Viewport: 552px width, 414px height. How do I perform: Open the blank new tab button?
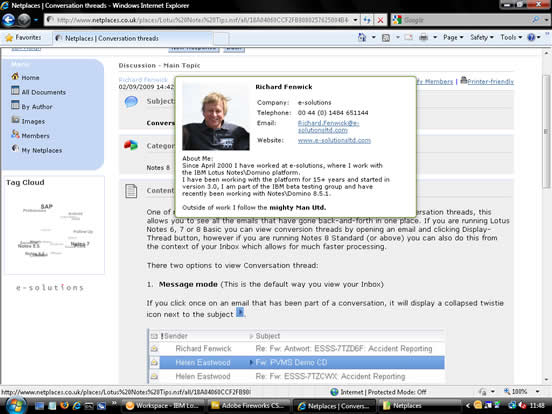221,38
